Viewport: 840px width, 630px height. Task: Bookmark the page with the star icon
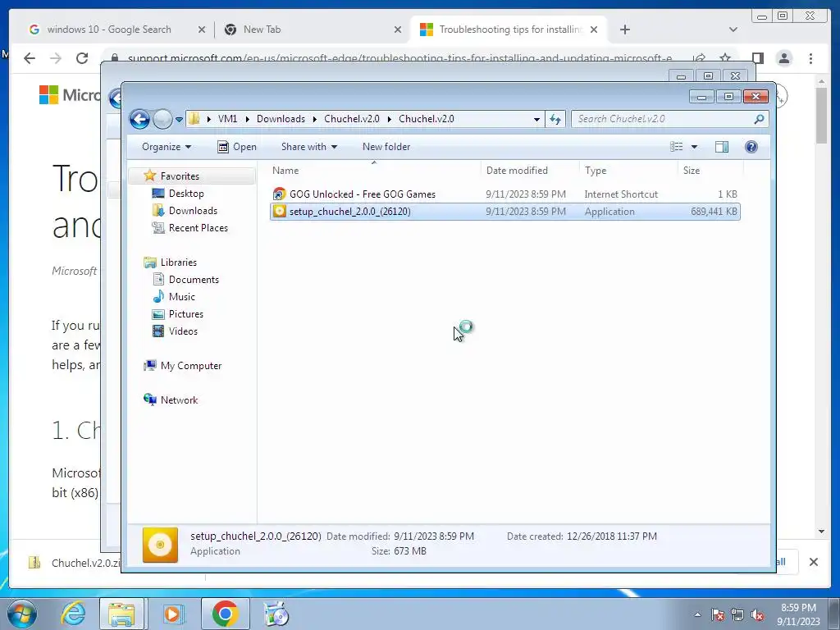click(725, 58)
